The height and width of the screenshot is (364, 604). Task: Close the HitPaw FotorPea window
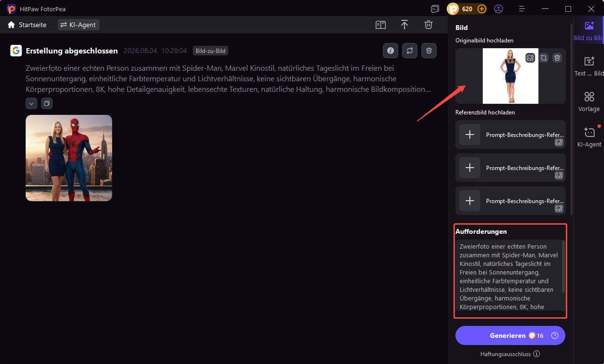592,9
